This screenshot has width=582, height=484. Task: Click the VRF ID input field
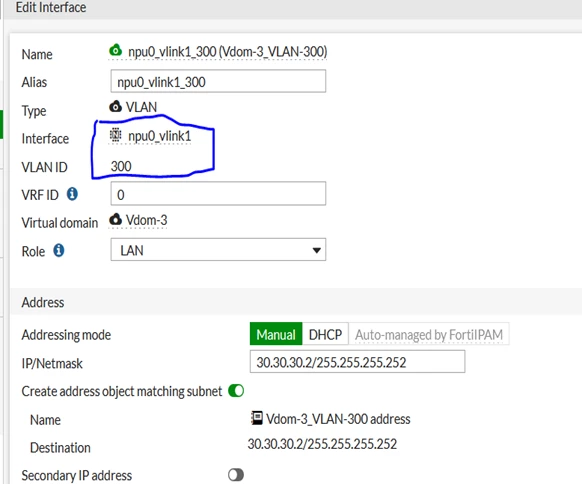click(x=218, y=194)
